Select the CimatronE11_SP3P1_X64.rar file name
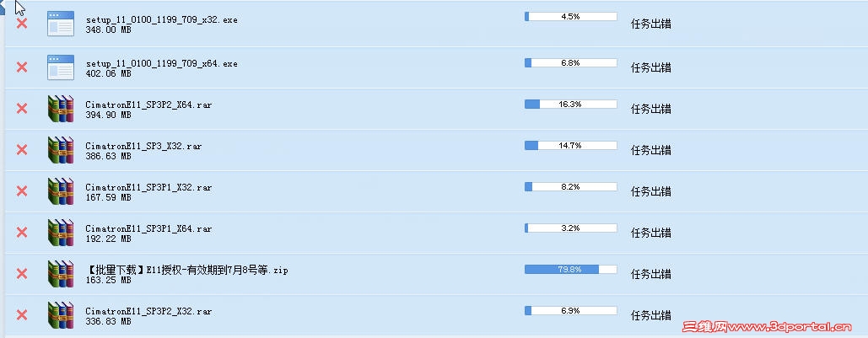 (x=148, y=228)
